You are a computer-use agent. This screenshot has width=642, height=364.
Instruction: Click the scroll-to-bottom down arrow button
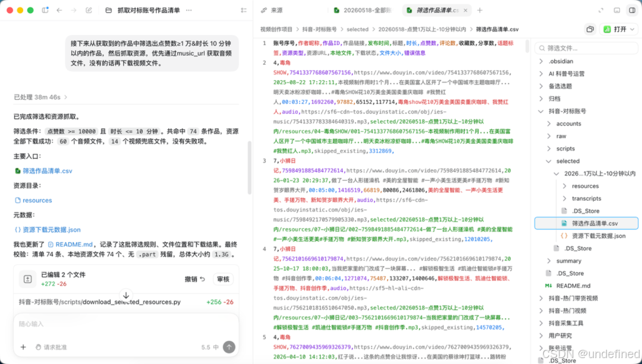click(126, 295)
